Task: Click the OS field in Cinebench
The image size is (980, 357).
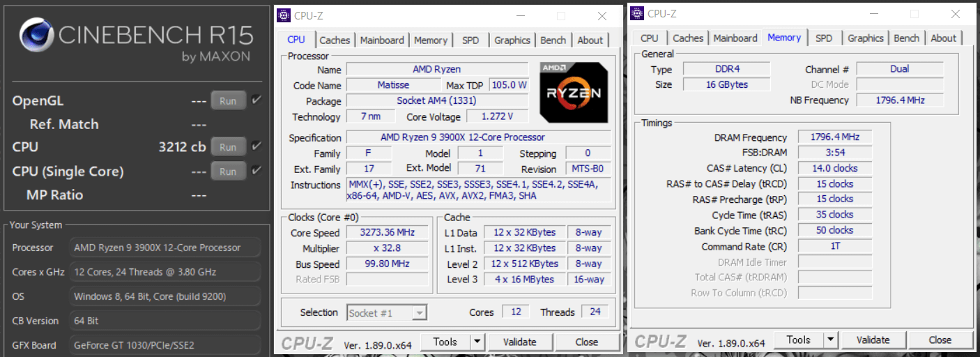Action: [x=165, y=296]
